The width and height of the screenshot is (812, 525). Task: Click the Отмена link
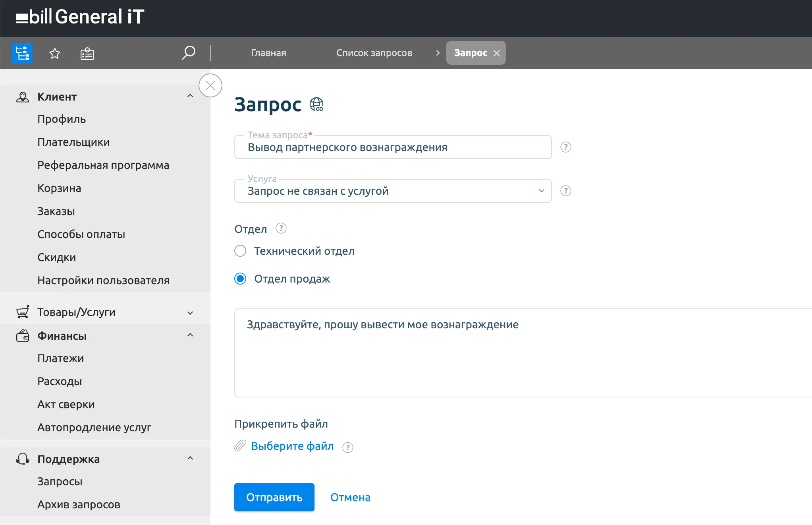point(350,497)
